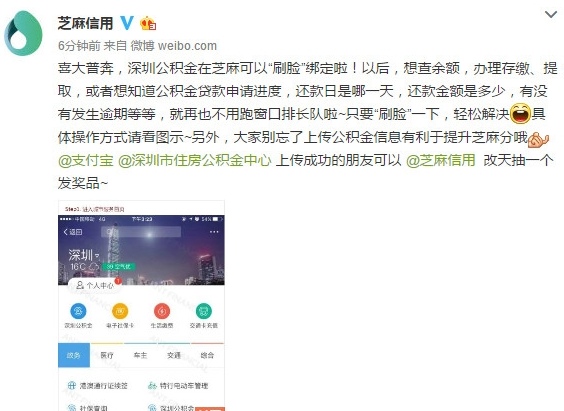Expand the 深圳 city selector arrow
564x411 pixels.
point(97,256)
